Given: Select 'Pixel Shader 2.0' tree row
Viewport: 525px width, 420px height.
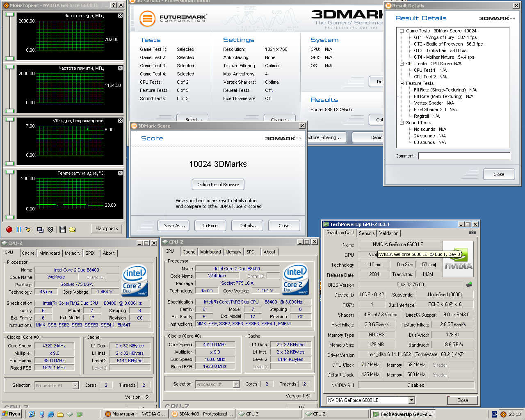Looking at the screenshot, I should (435, 110).
